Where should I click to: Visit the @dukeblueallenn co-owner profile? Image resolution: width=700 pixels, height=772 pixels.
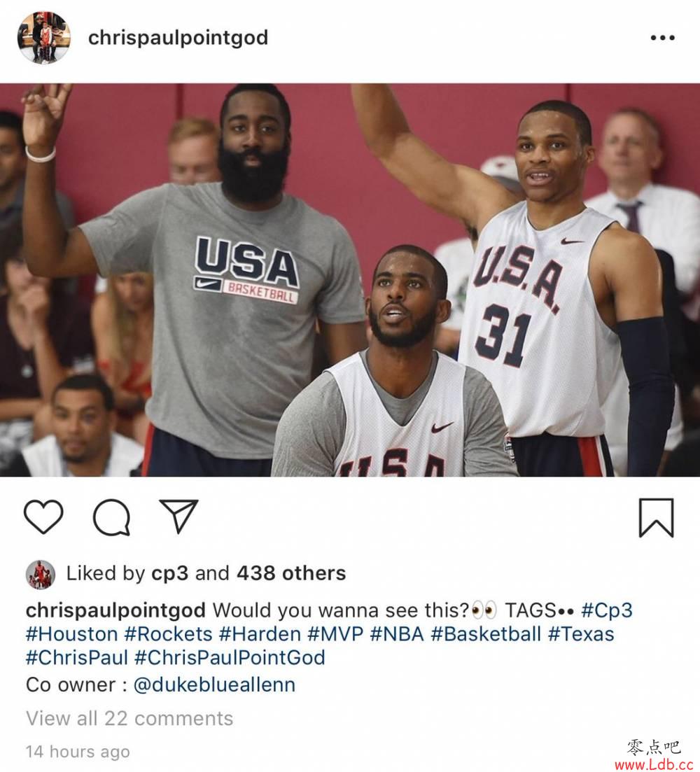point(214,685)
